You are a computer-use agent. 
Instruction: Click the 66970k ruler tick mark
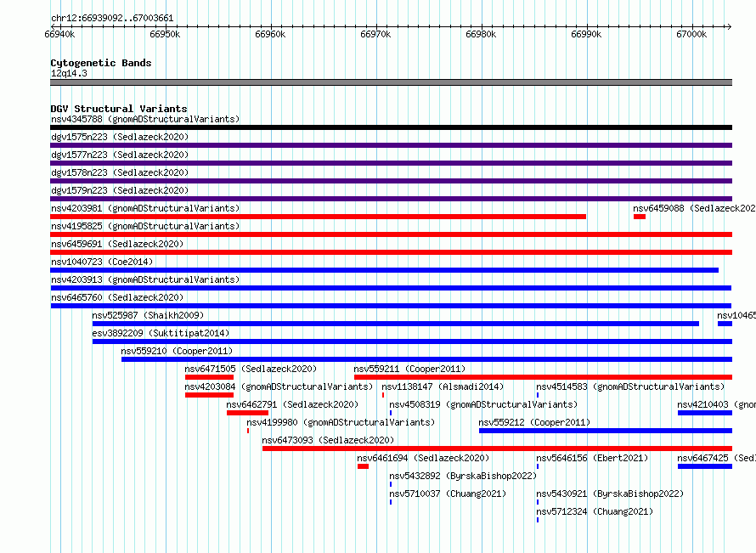pos(376,27)
